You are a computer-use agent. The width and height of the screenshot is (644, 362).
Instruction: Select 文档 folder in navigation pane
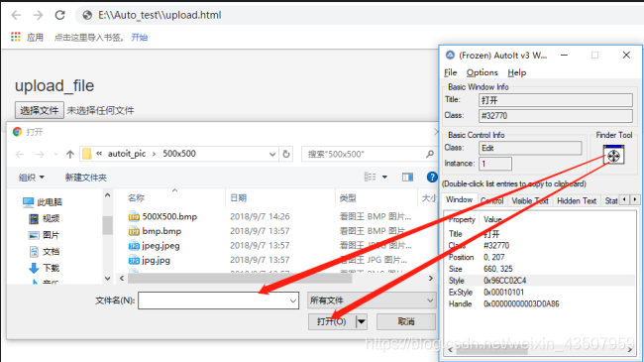45,251
